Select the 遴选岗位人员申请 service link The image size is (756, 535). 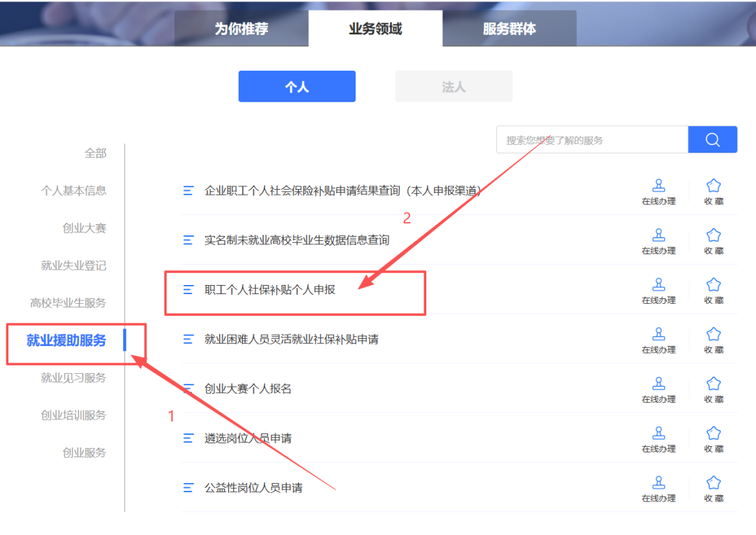248,438
